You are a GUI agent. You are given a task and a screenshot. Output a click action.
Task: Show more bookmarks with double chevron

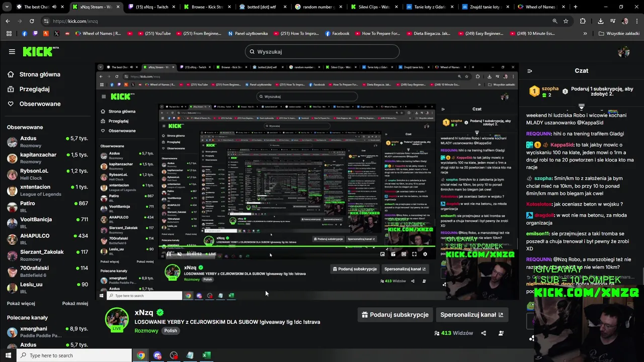click(x=585, y=34)
